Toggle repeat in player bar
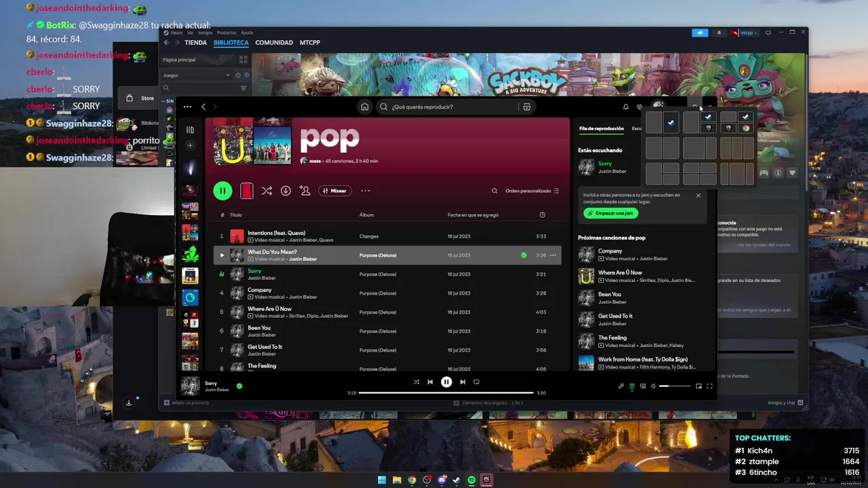 [x=476, y=382]
